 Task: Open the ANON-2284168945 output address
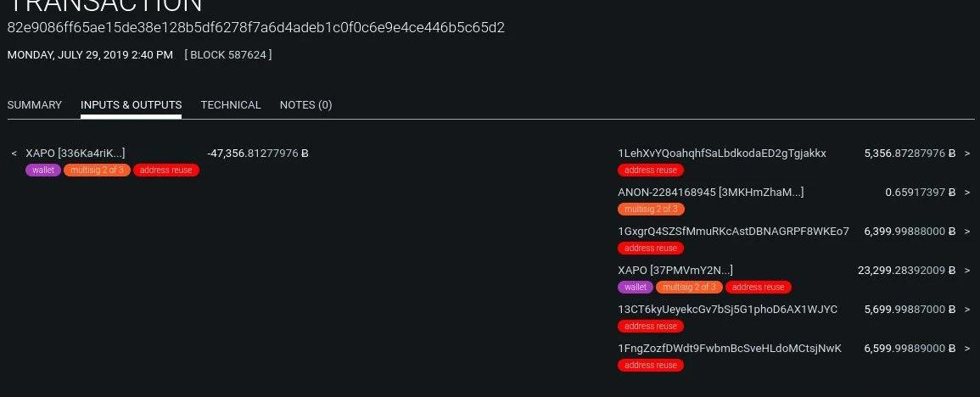click(x=710, y=193)
